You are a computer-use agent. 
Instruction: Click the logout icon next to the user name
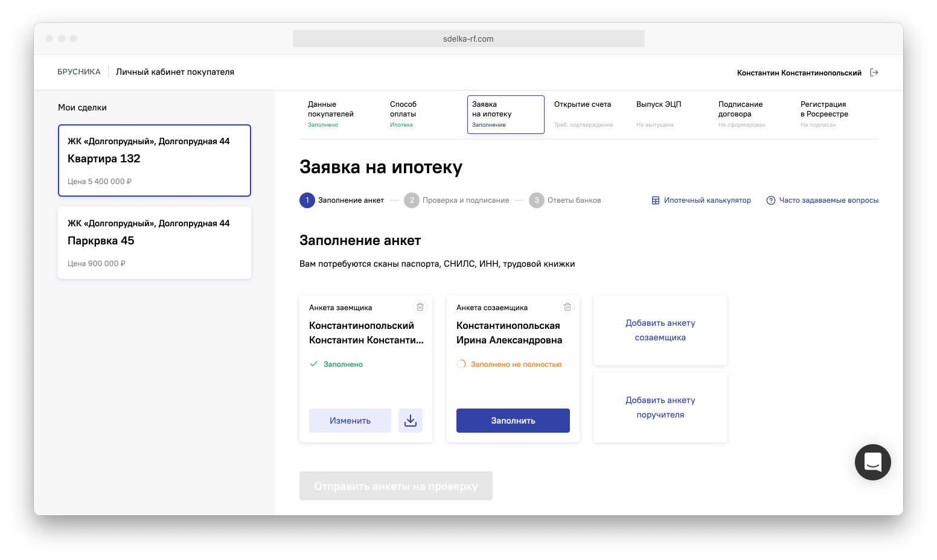874,72
